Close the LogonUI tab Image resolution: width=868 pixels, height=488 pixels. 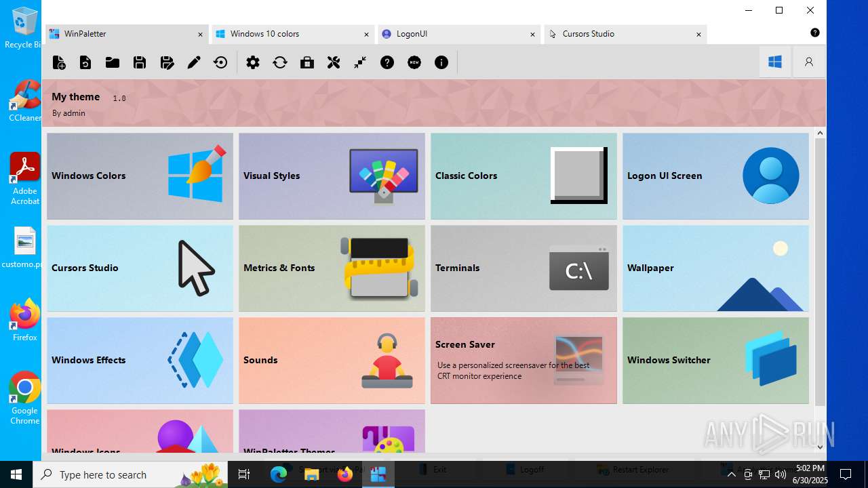[532, 34]
